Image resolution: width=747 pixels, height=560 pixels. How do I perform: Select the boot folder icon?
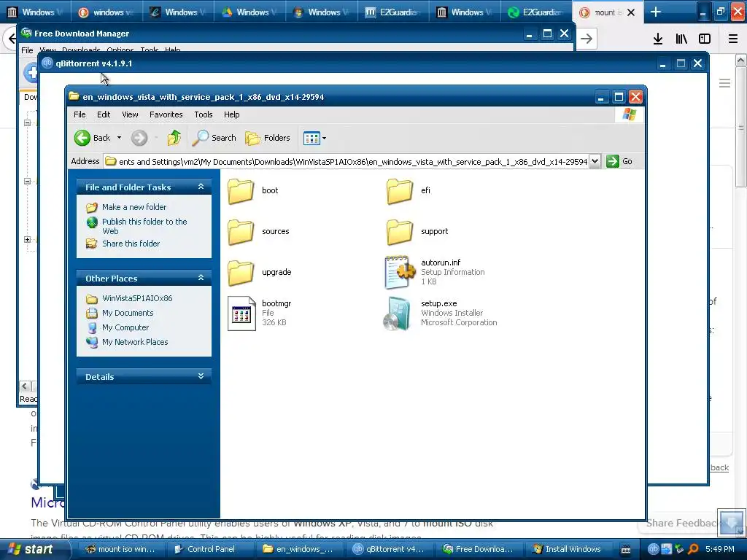pos(241,191)
